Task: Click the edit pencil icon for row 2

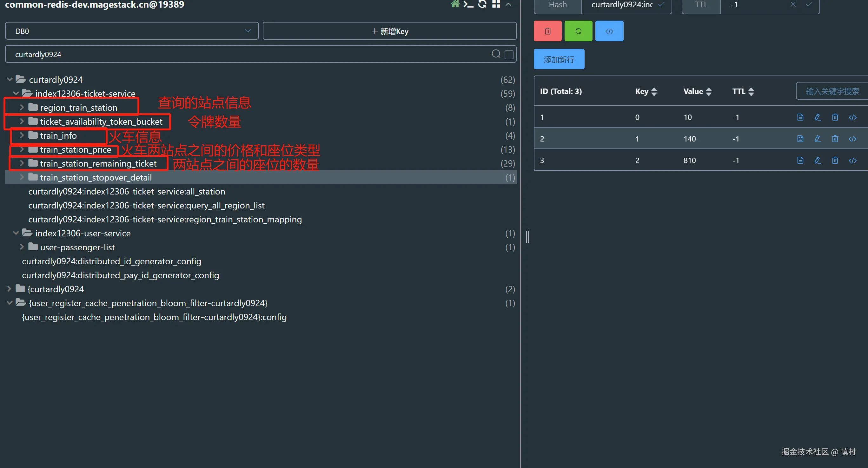Action: (x=817, y=139)
